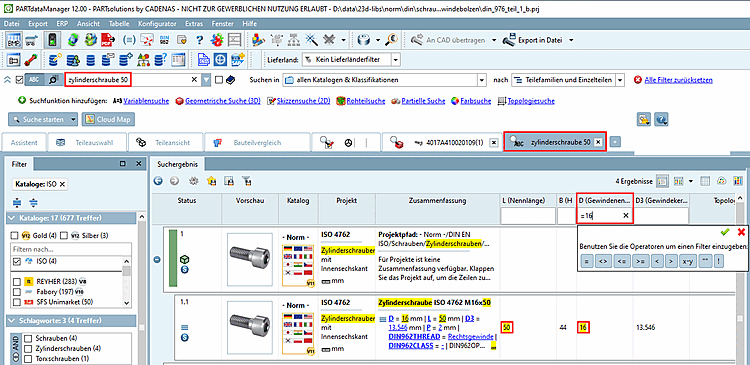Collapse result row 1 with minus button
The width and height of the screenshot is (750, 365).
coord(157,259)
